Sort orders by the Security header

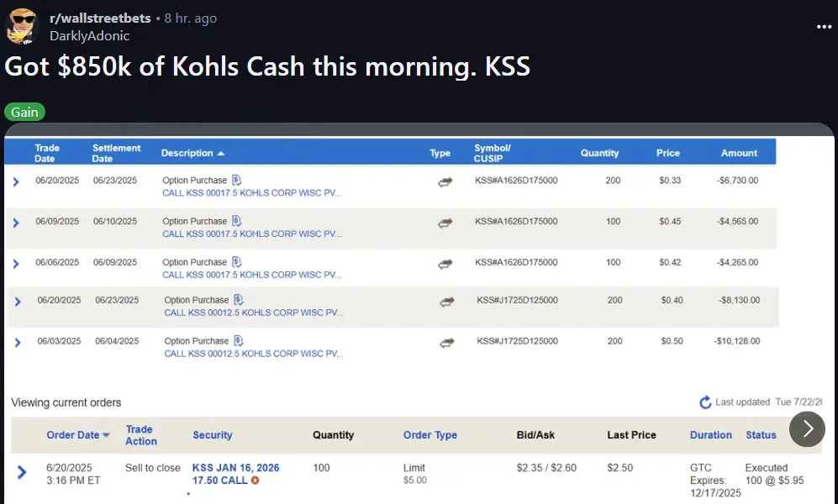(213, 435)
